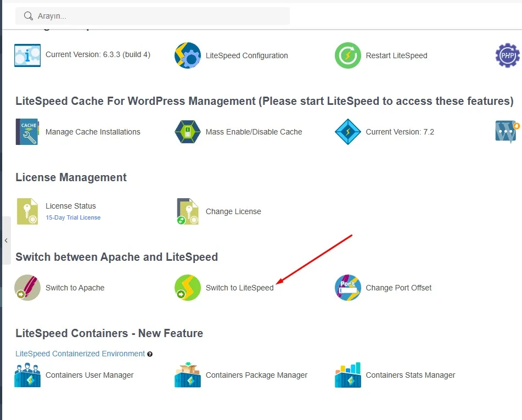Open Containers Stats Manager icon
The image size is (522, 420).
coord(348,375)
